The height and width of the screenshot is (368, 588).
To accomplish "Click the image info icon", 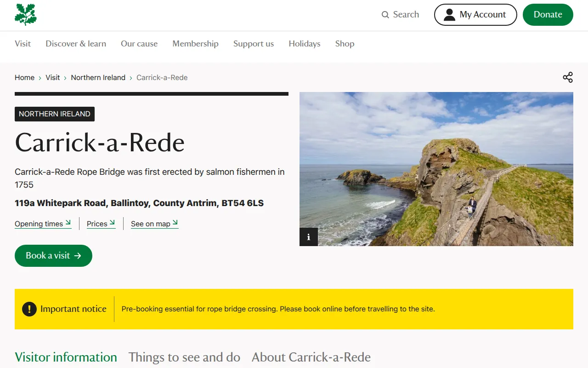I will 309,237.
